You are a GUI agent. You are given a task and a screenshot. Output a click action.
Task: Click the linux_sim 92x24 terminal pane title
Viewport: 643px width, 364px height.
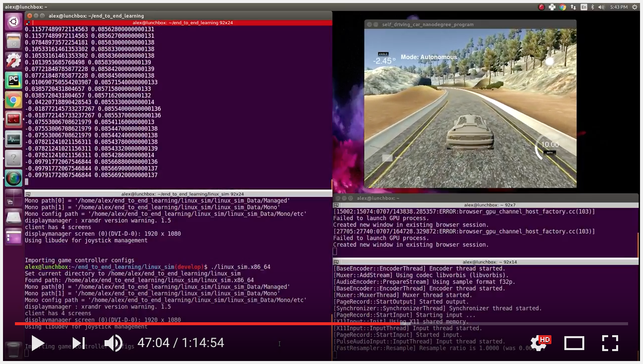point(183,194)
